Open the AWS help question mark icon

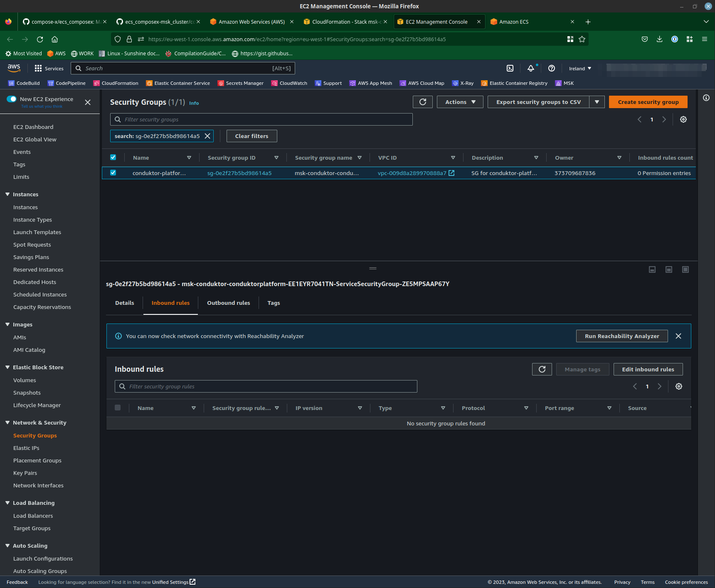[552, 68]
